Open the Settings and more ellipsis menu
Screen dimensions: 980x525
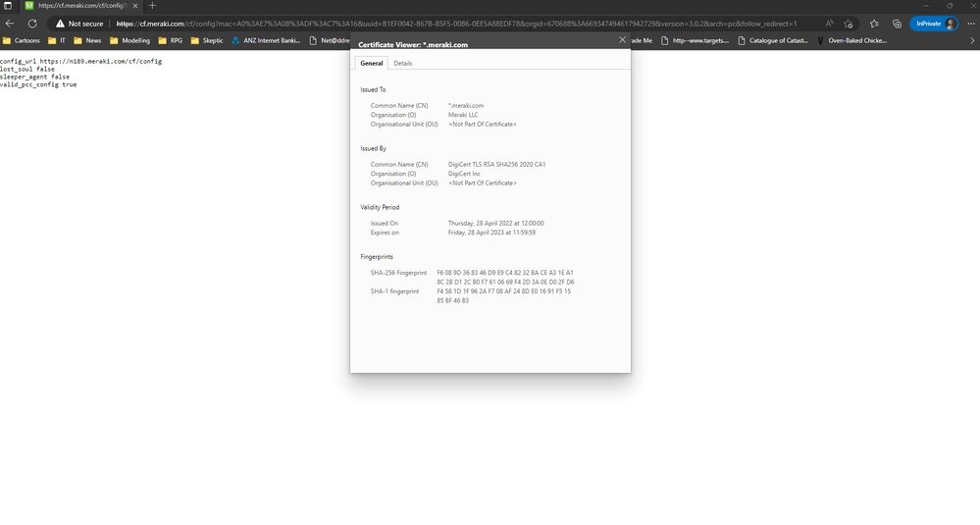coord(970,24)
